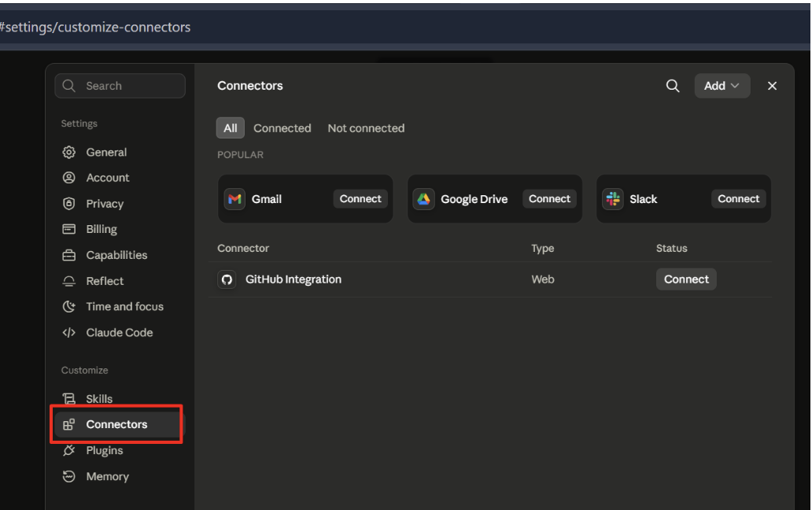Screen dimensions: 812x510
Task: Click the Billing card icon
Action: (69, 229)
